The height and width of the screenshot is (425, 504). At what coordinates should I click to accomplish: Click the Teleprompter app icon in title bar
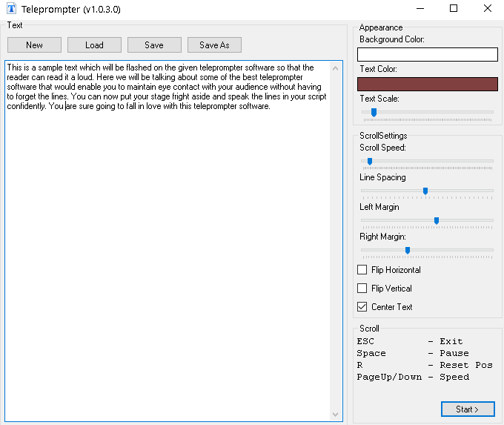(11, 9)
